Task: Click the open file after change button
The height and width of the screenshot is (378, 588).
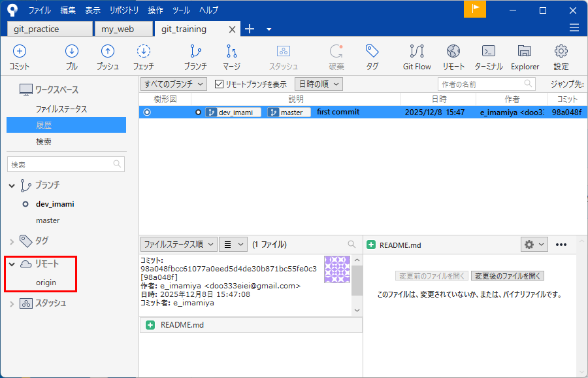Action: coord(508,276)
